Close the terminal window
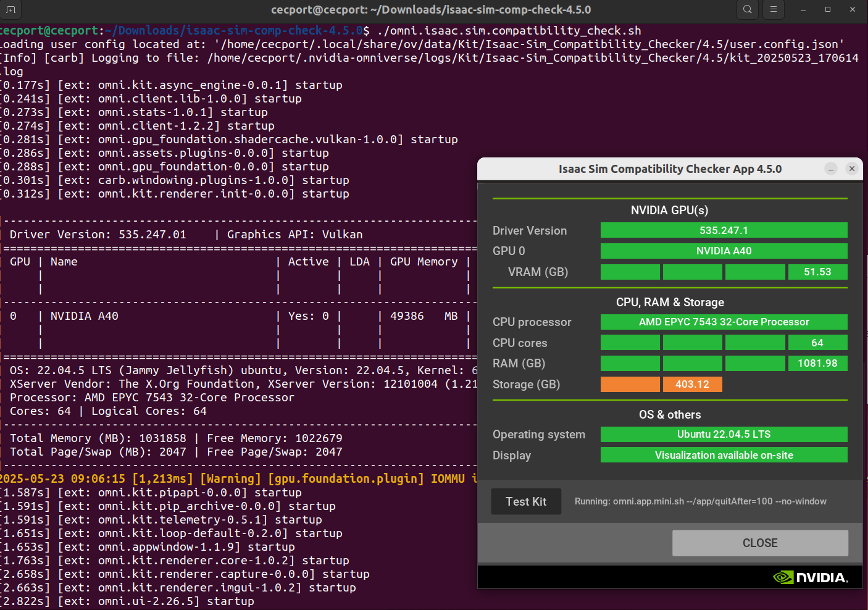 (853, 9)
